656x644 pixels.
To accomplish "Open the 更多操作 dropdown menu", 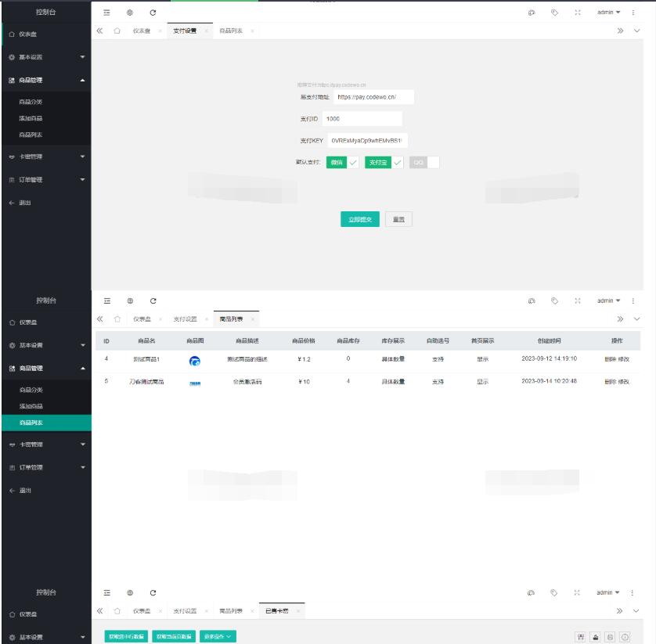I will [x=218, y=637].
